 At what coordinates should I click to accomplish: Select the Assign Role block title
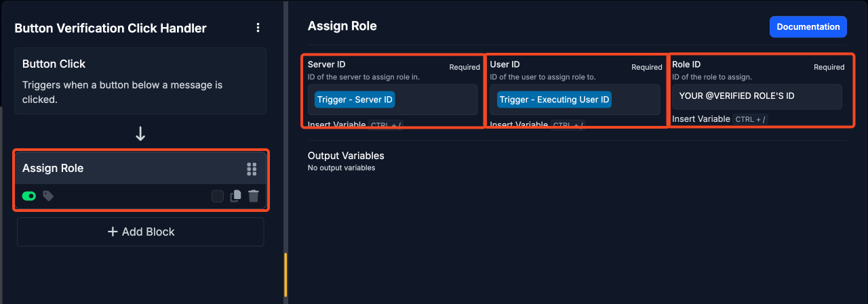click(x=53, y=168)
